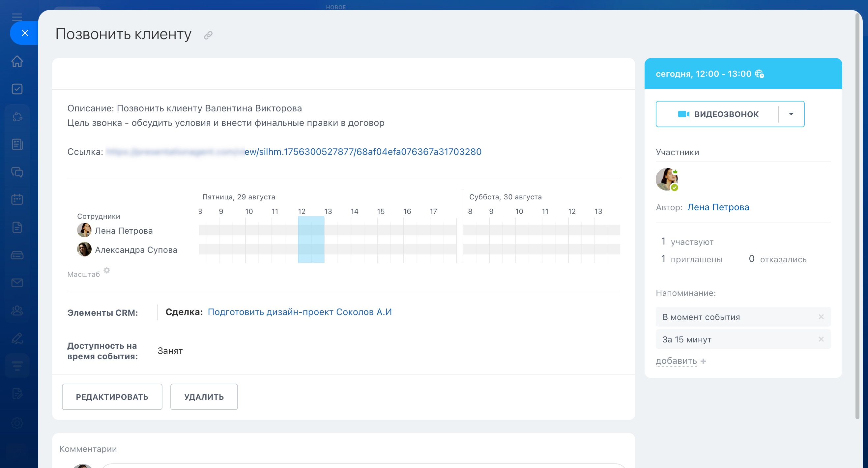This screenshot has width=868, height=468.
Task: Open Tasks checkmark icon in sidebar
Action: coord(17,89)
